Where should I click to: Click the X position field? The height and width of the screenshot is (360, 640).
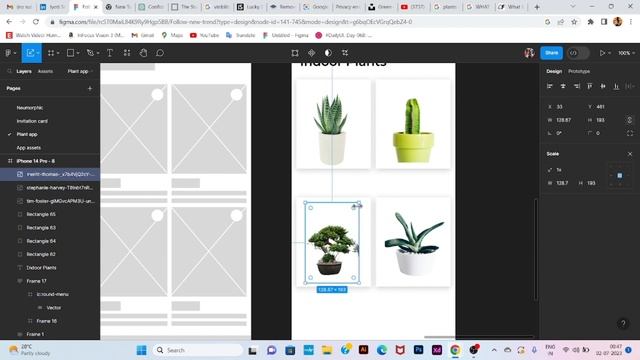pos(563,107)
